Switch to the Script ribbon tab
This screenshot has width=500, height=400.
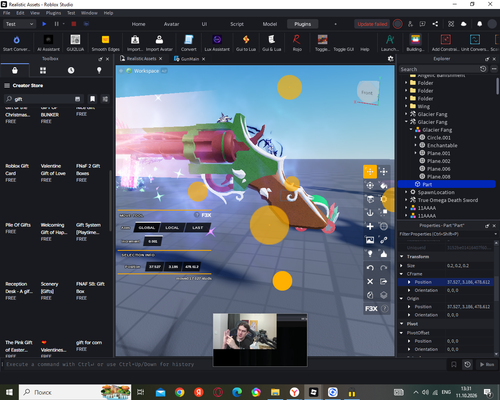click(x=237, y=24)
